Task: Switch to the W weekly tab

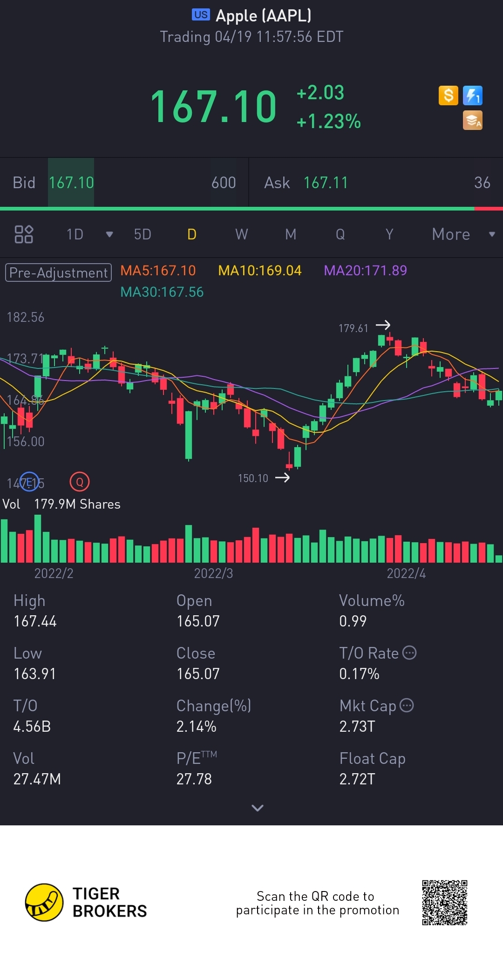Action: (241, 234)
